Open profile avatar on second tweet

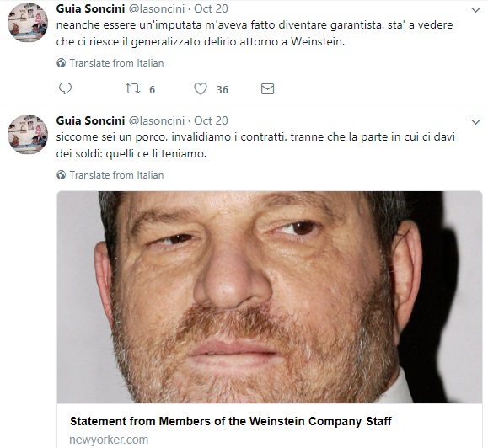[x=28, y=134]
